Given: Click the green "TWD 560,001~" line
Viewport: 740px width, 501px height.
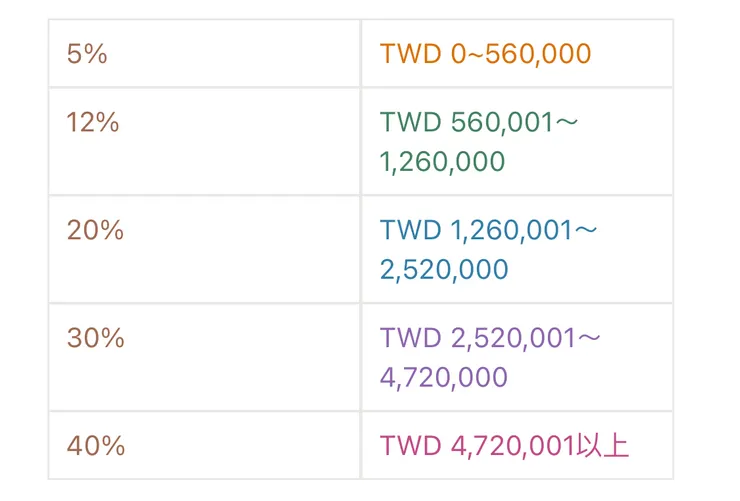Looking at the screenshot, I should click(x=480, y=123).
